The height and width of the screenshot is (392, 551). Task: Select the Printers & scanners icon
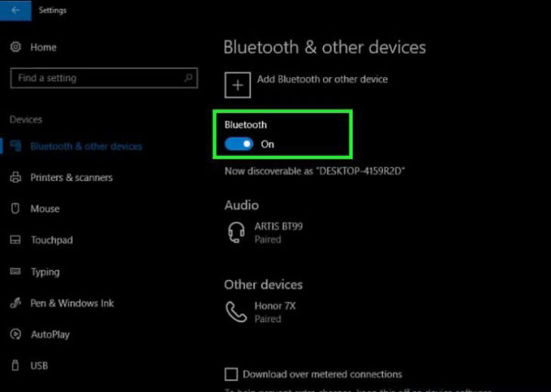pos(16,177)
